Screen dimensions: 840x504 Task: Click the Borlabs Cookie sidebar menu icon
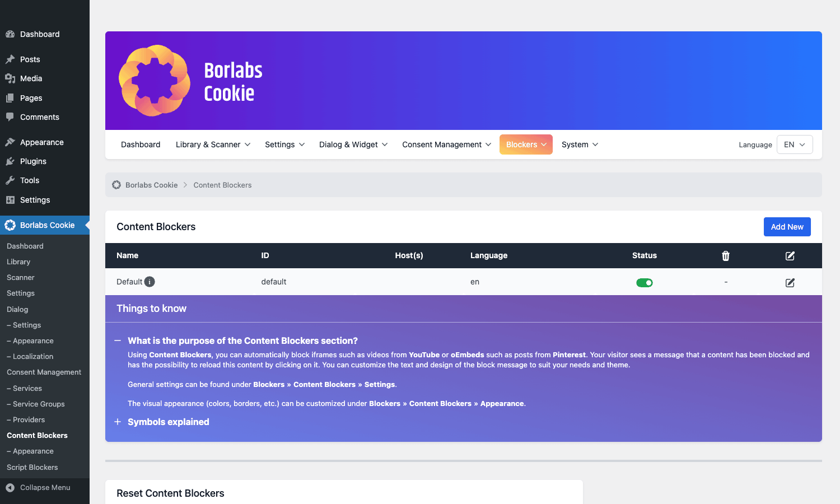[10, 225]
